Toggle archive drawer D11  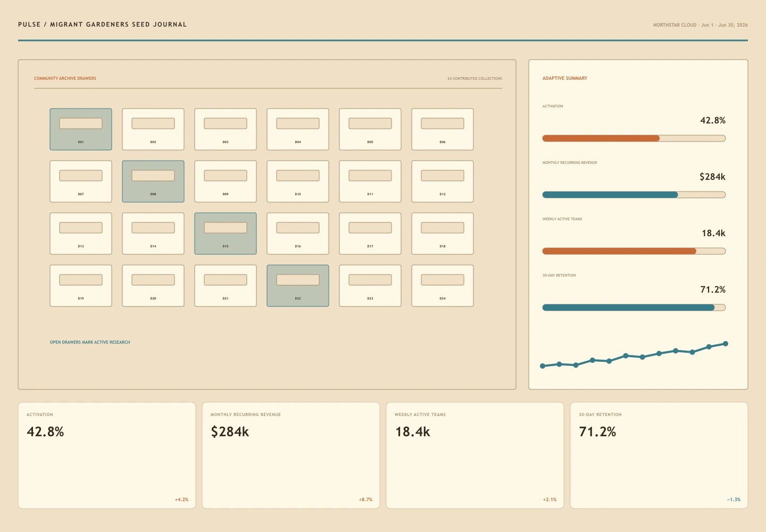pos(370,181)
